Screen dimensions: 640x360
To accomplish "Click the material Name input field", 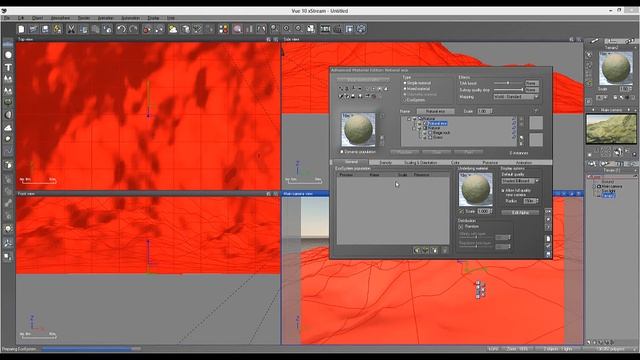I will (435, 111).
